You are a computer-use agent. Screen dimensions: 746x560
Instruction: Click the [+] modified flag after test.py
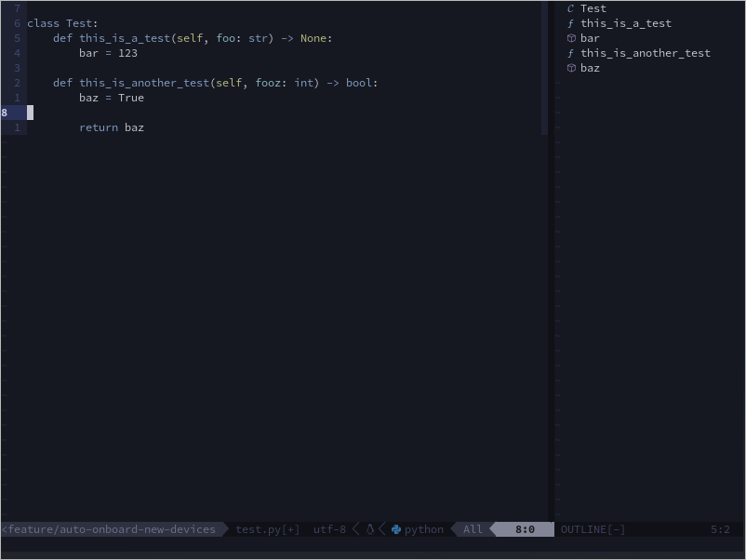click(292, 529)
